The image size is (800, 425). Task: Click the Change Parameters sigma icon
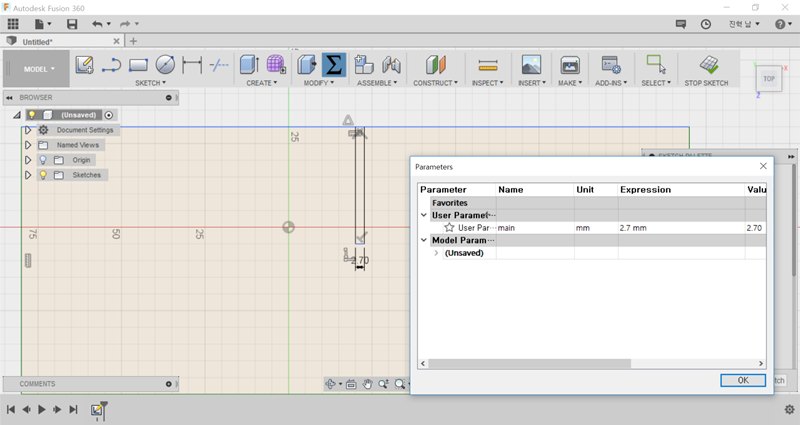click(334, 65)
